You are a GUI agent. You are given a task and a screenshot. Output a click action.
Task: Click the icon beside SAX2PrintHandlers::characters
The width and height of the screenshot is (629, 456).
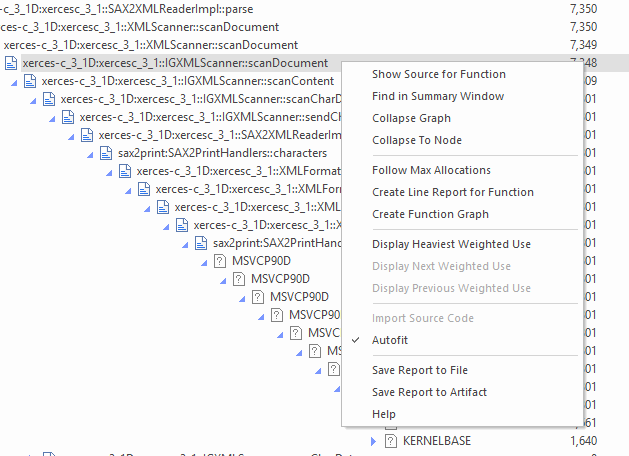(107, 153)
